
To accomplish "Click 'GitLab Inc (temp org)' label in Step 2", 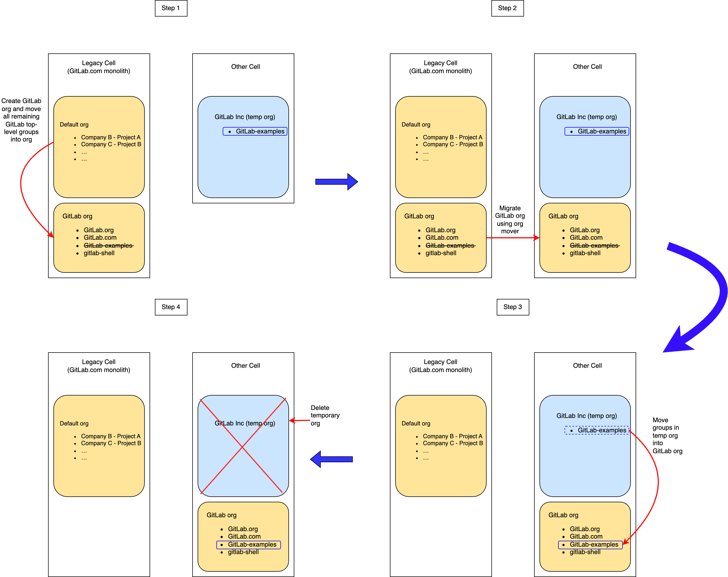I will click(x=586, y=117).
